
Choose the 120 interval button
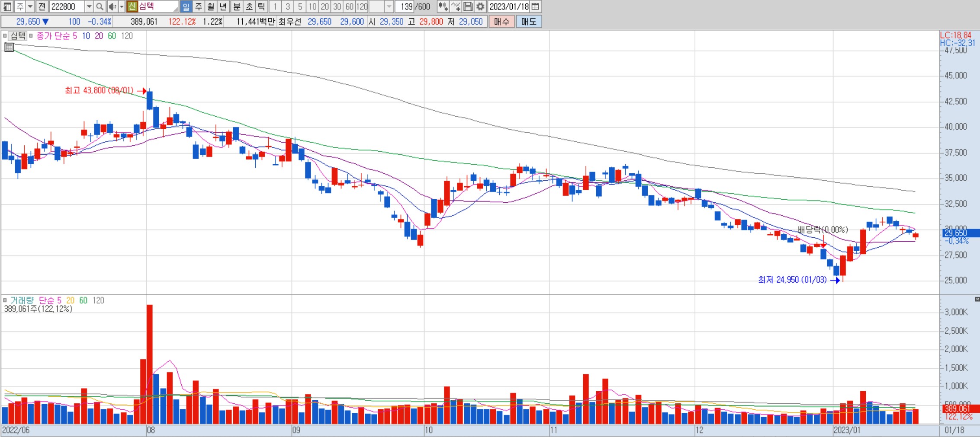coord(362,6)
